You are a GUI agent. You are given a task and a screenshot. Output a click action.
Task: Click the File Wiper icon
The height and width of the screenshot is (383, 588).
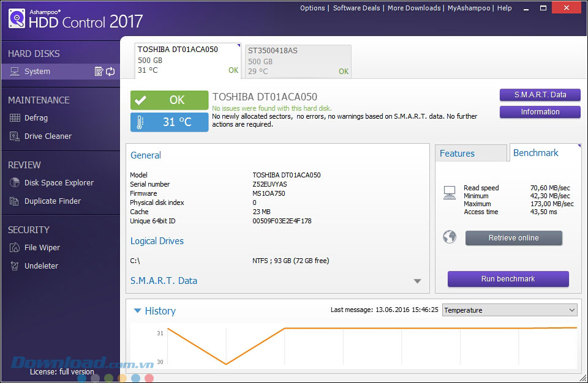pos(15,248)
